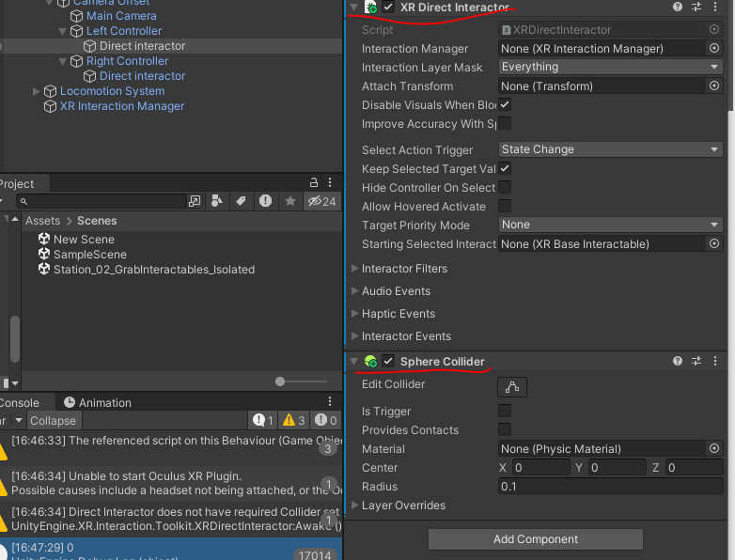Expand Audio Events section
The image size is (735, 560).
click(355, 290)
